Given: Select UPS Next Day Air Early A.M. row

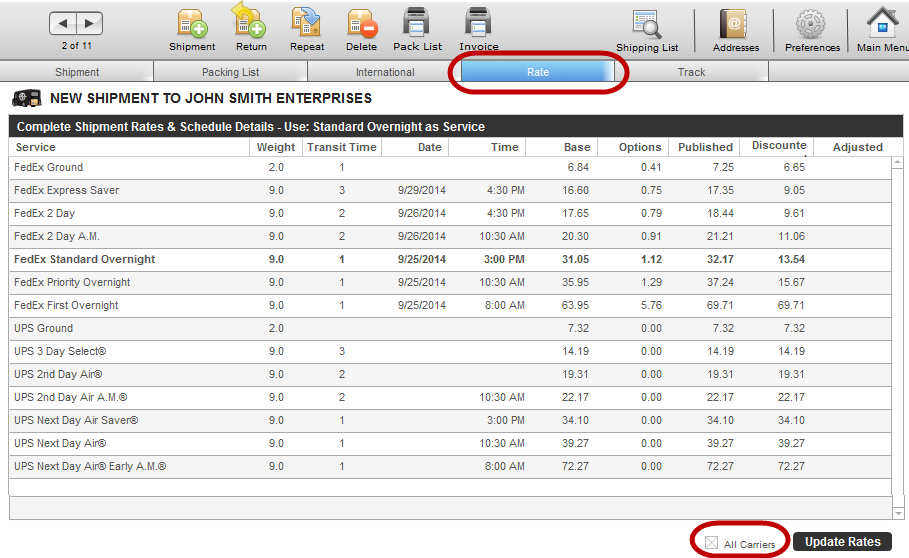Looking at the screenshot, I should click(x=450, y=466).
